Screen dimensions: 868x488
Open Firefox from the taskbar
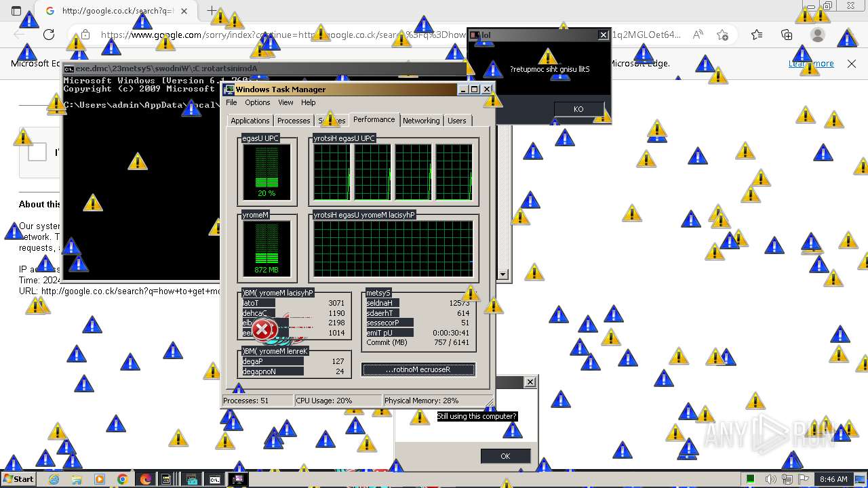(x=145, y=479)
